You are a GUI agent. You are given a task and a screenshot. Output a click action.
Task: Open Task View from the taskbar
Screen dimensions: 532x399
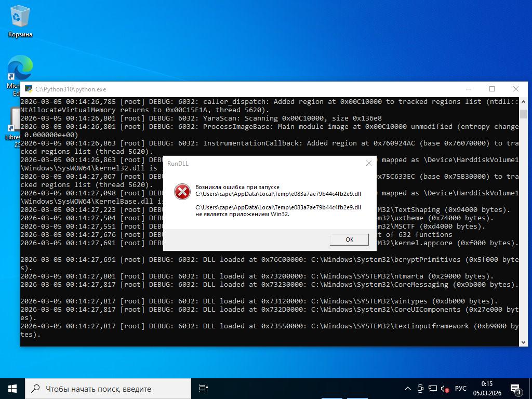click(x=204, y=389)
